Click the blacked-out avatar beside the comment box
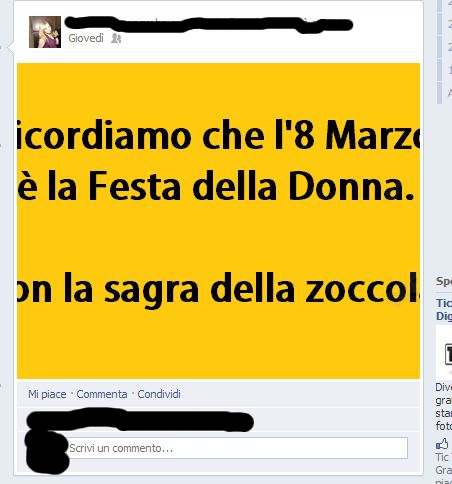Viewport: 452px width, 484px height. pos(47,452)
